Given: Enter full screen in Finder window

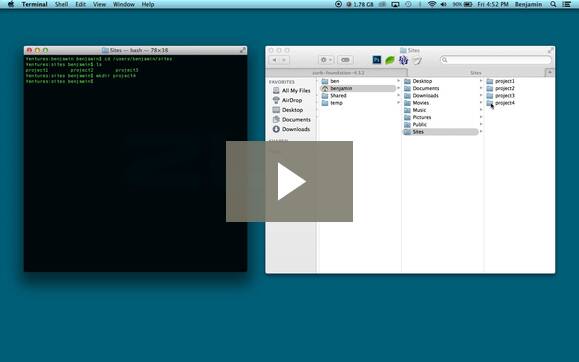Looking at the screenshot, I should click(550, 50).
